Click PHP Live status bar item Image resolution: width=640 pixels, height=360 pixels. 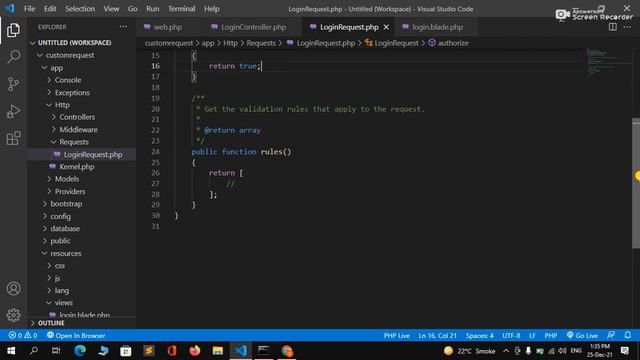396,336
